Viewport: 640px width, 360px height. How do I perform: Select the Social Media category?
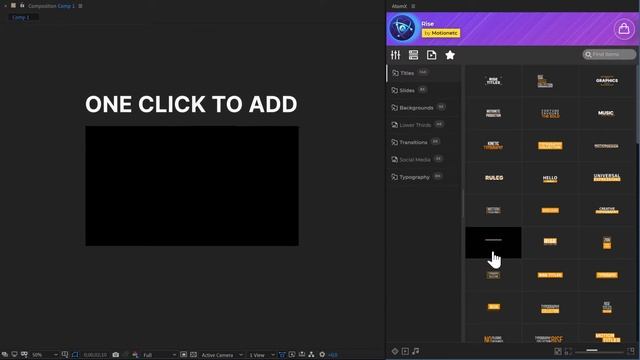[424, 160]
